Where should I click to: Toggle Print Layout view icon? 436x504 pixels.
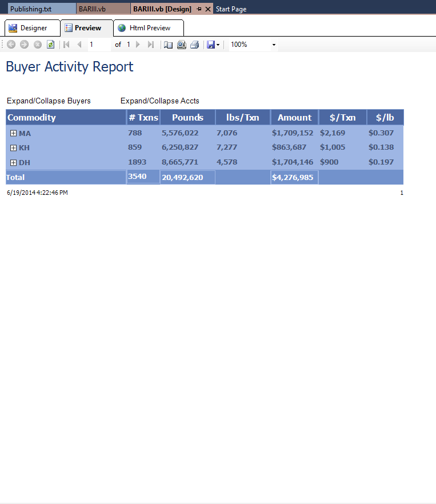coord(168,45)
